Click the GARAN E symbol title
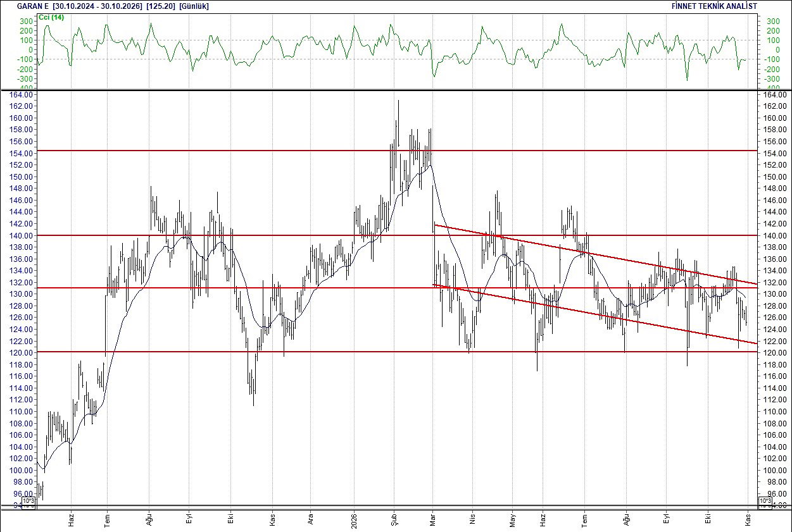The image size is (792, 532). pos(34,6)
